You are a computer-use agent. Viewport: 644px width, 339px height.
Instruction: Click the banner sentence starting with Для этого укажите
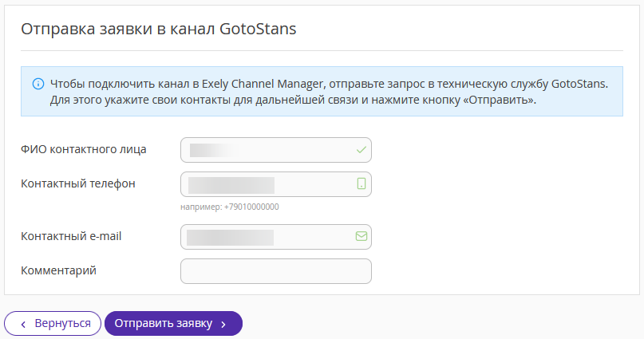click(293, 100)
